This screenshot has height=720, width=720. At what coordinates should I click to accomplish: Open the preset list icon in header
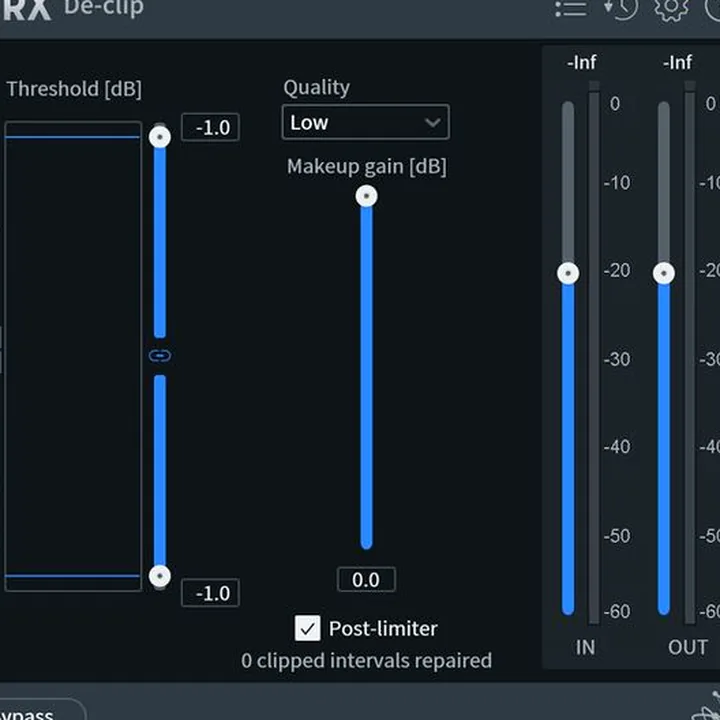tap(570, 8)
